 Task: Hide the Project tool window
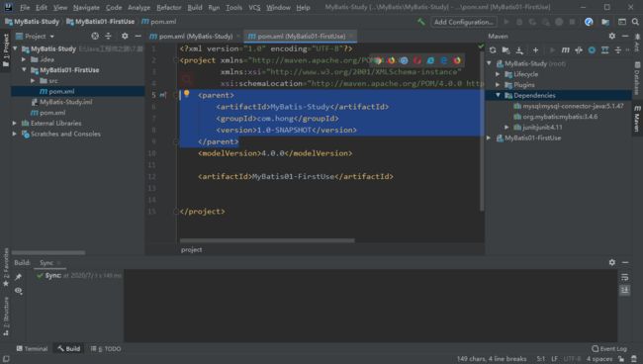pyautogui.click(x=138, y=36)
